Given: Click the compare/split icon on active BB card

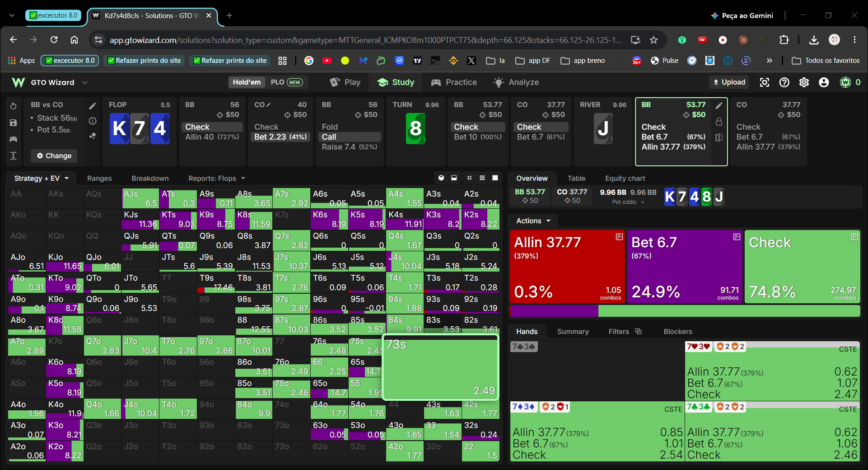Looking at the screenshot, I should 719,137.
